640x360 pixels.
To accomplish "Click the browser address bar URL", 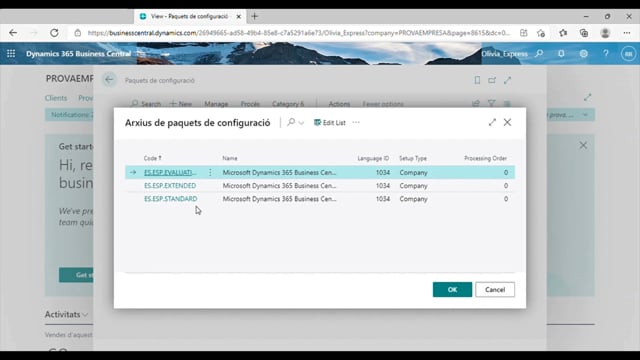I will [299, 33].
